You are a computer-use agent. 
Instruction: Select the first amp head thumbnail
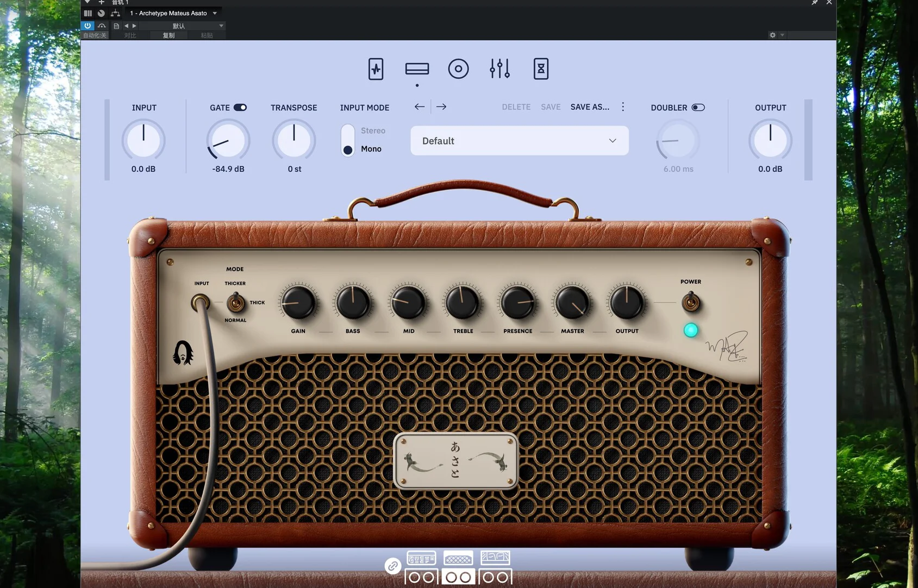pyautogui.click(x=421, y=558)
